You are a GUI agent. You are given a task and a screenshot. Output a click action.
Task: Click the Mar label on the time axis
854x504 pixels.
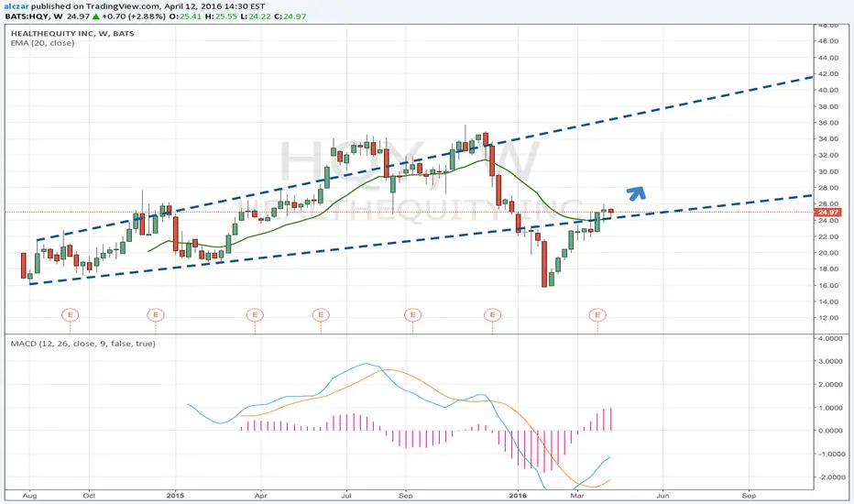click(x=576, y=496)
